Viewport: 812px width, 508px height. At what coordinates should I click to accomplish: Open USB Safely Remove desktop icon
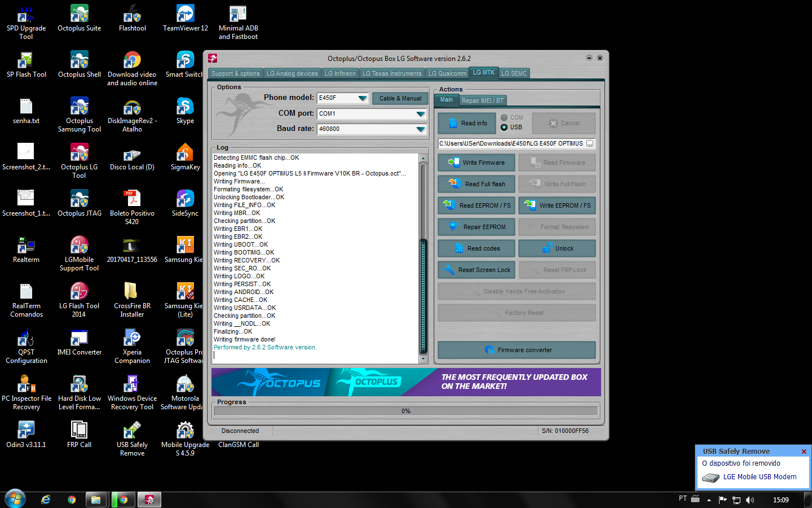point(132,439)
